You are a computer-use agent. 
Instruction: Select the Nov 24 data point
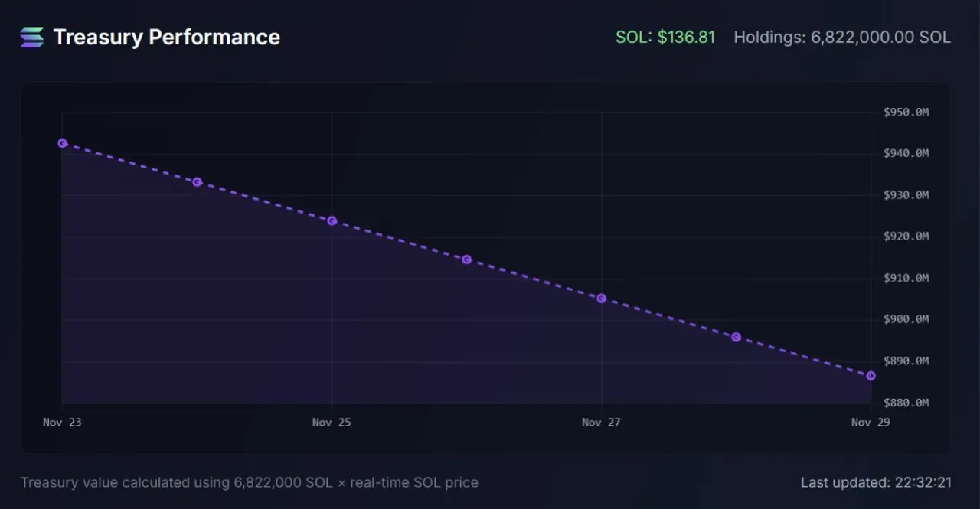tap(198, 182)
